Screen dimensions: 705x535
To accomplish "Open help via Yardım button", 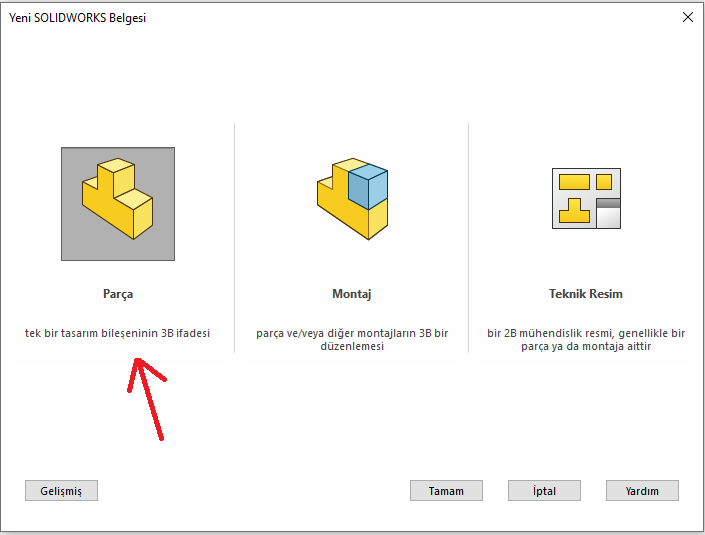I will coord(642,491).
